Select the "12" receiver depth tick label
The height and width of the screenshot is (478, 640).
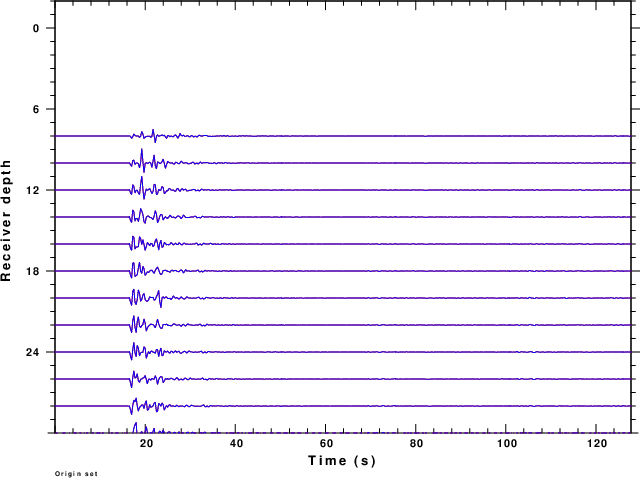coord(33,190)
